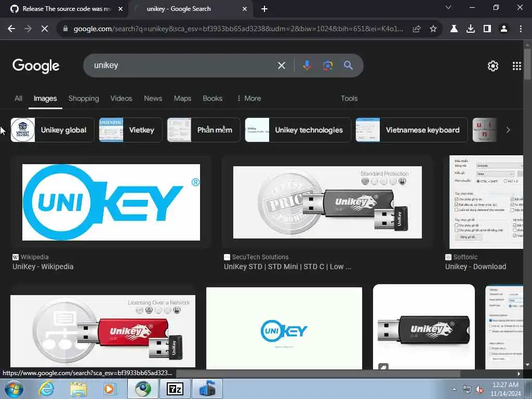532x399 pixels.
Task: Open the downloads icon in toolbar
Action: [471, 29]
